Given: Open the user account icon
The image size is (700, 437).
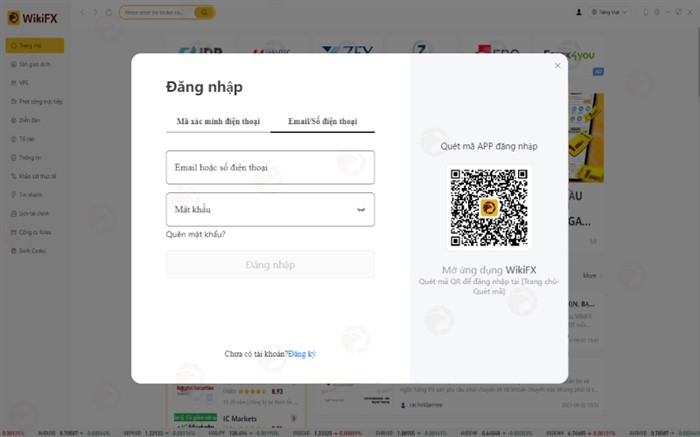Looking at the screenshot, I should 579,12.
